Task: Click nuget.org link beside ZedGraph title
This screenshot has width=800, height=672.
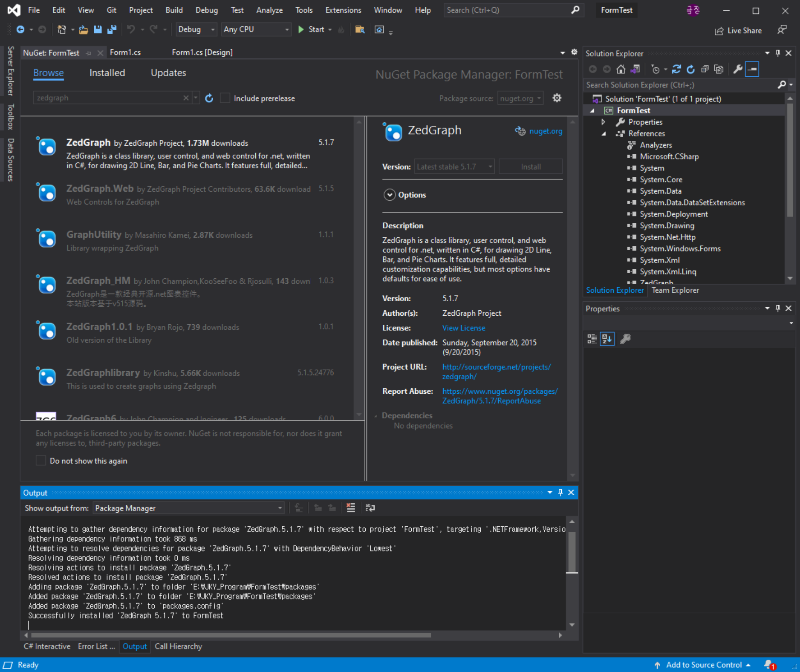Action: coord(546,131)
